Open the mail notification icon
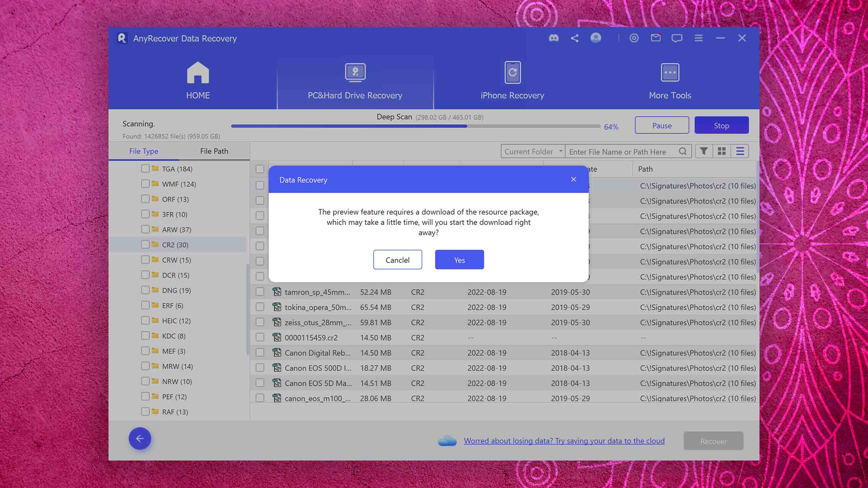The width and height of the screenshot is (868, 488). coord(656,38)
